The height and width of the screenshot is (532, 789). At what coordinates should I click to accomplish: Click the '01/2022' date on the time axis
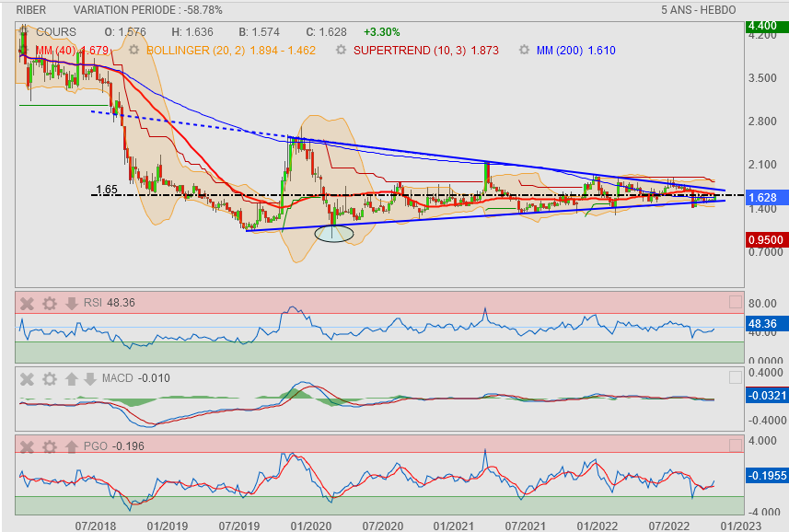[x=598, y=526]
